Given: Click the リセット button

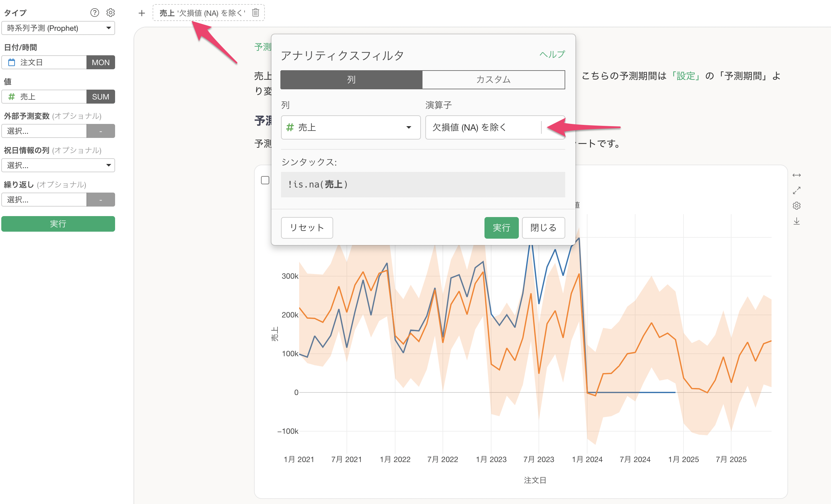Looking at the screenshot, I should [x=307, y=228].
